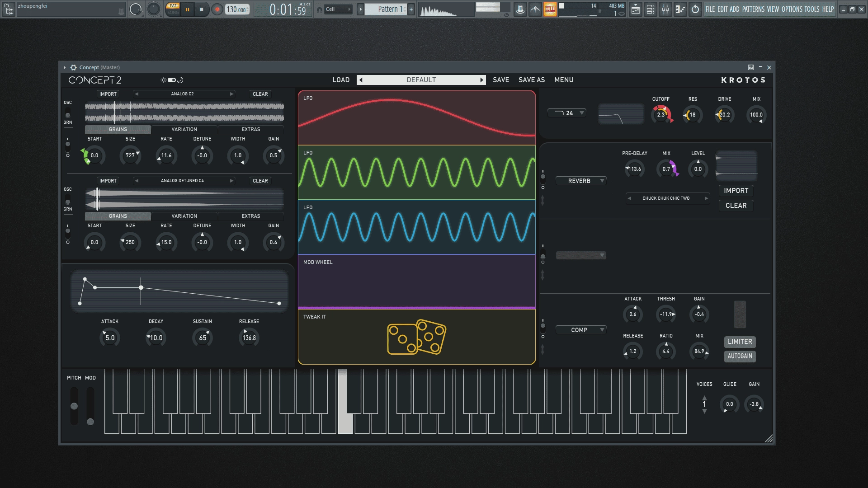
Task: Expand the Concept plugin window arrow menu
Action: point(65,67)
